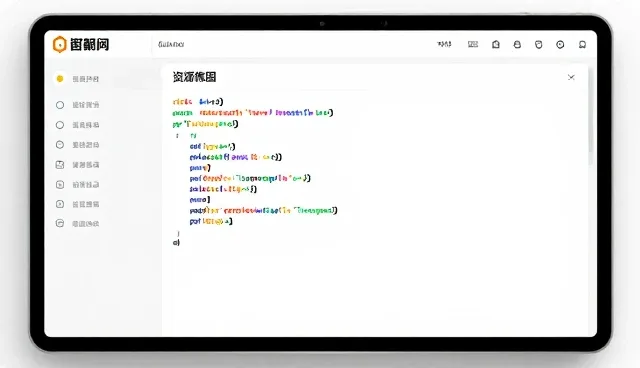The height and width of the screenshot is (368, 640).
Task: Select the hollow circle item just below yellow dot
Action: (60, 105)
